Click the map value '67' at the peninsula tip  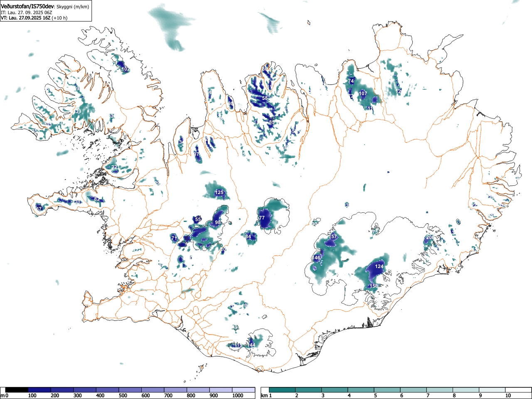39,209
